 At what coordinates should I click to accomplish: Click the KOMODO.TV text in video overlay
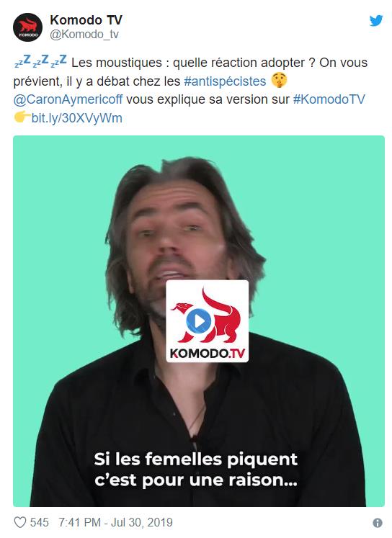pyautogui.click(x=208, y=353)
